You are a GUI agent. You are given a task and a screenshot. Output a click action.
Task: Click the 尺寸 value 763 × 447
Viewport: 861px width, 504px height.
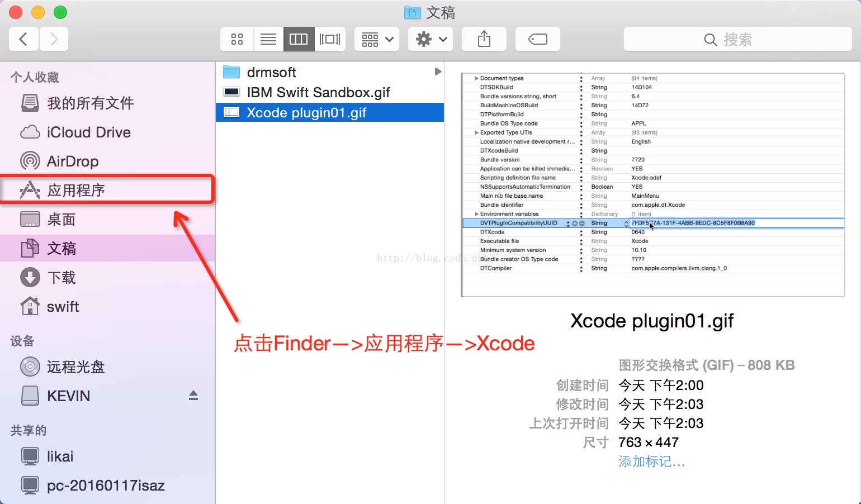[x=649, y=443]
